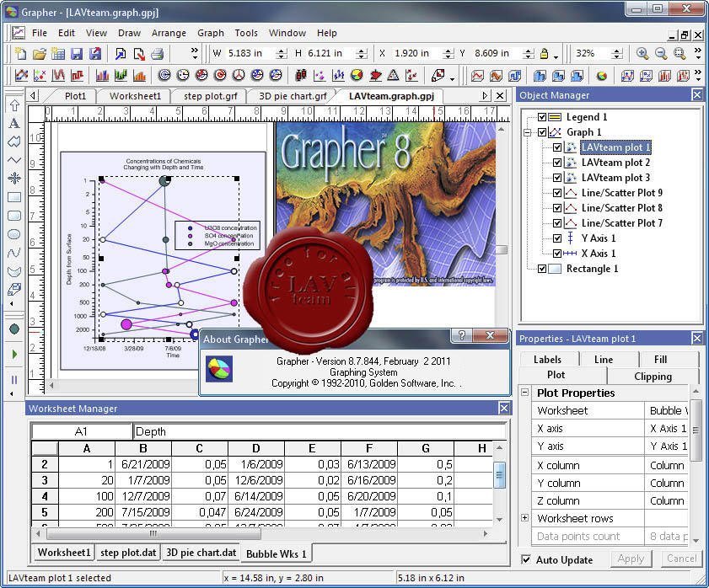Expand the zoom toolbar overflow chevron

[x=698, y=53]
